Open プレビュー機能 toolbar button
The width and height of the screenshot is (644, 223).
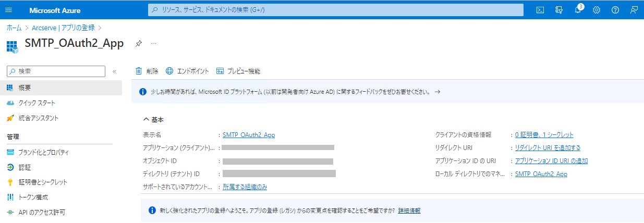pos(238,71)
